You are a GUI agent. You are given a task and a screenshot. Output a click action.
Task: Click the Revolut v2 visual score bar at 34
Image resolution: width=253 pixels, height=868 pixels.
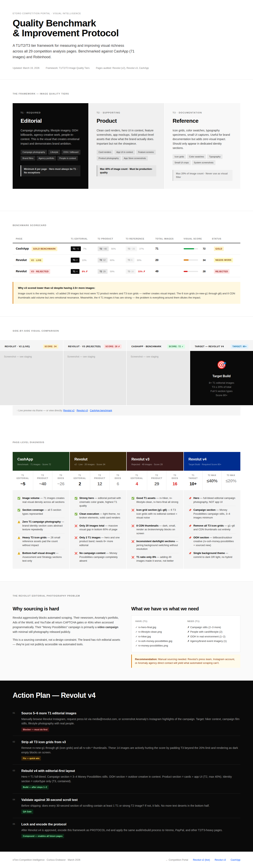coord(191,260)
